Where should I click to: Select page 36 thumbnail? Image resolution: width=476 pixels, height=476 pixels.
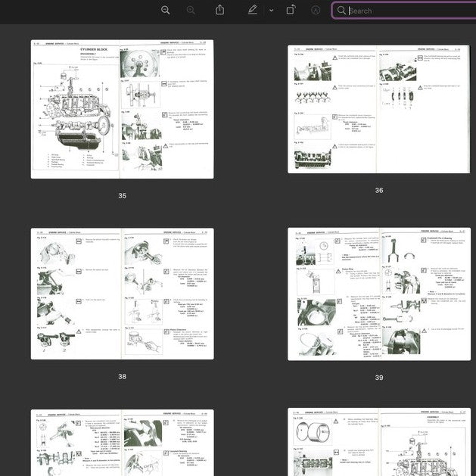tap(379, 108)
